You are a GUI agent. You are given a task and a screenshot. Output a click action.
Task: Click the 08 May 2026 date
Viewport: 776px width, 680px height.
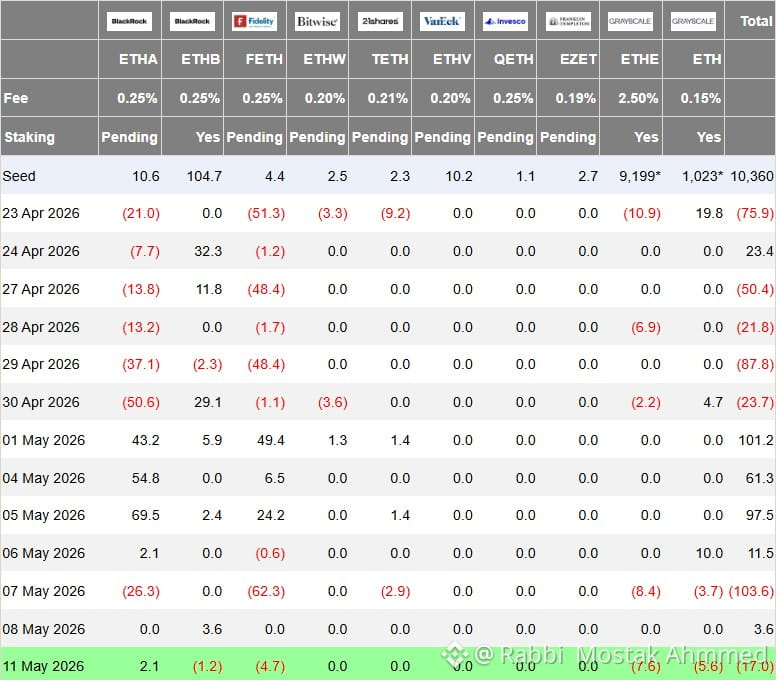point(44,630)
